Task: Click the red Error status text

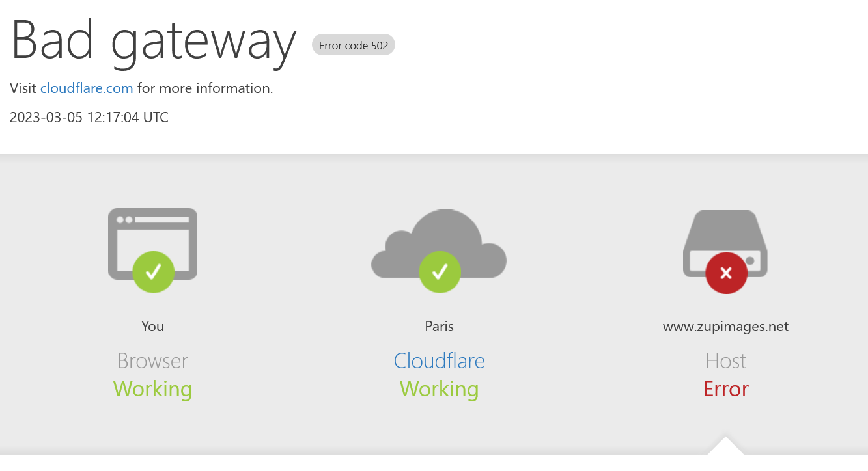Action: click(725, 389)
